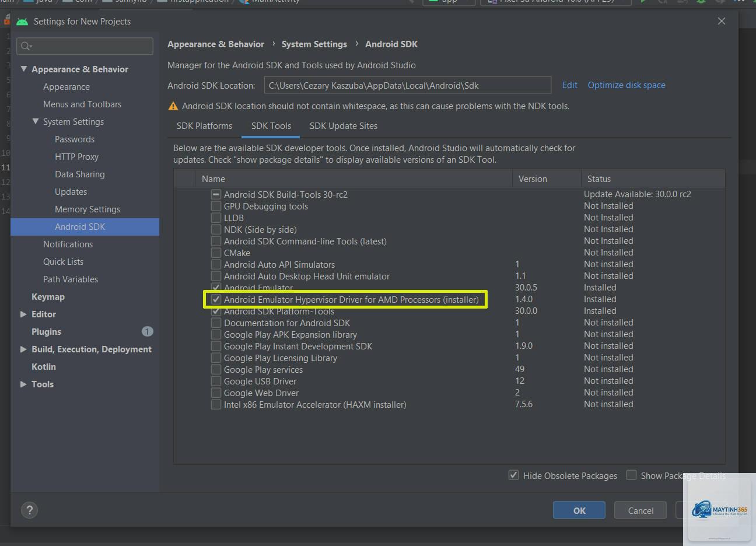
Task: Open Data Sharing settings
Action: 80,174
